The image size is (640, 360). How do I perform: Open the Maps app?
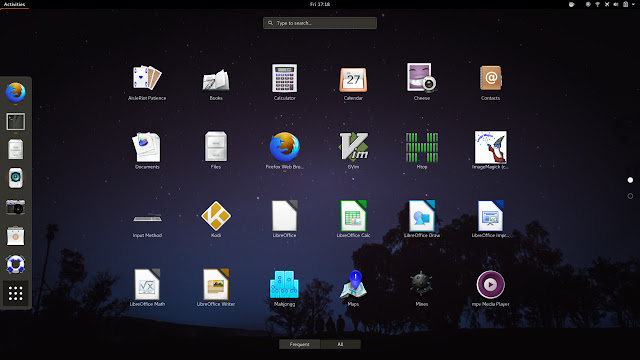[353, 287]
